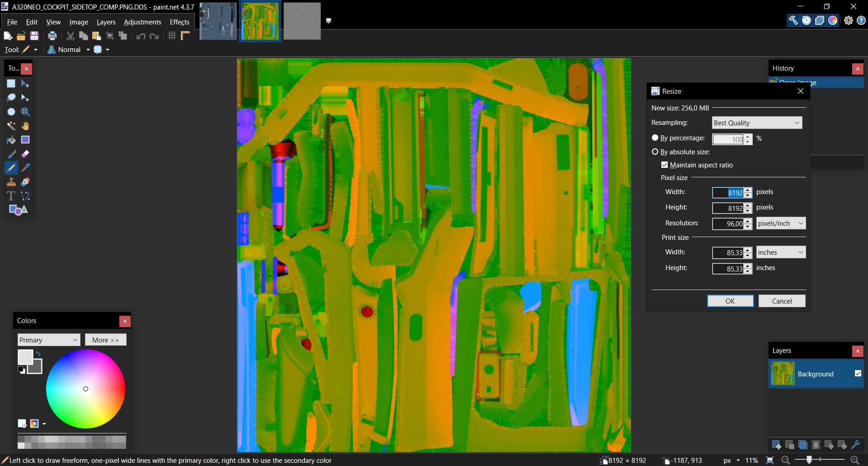Click the Open file folder icon
Viewport: 868px width, 466px height.
pyautogui.click(x=21, y=36)
